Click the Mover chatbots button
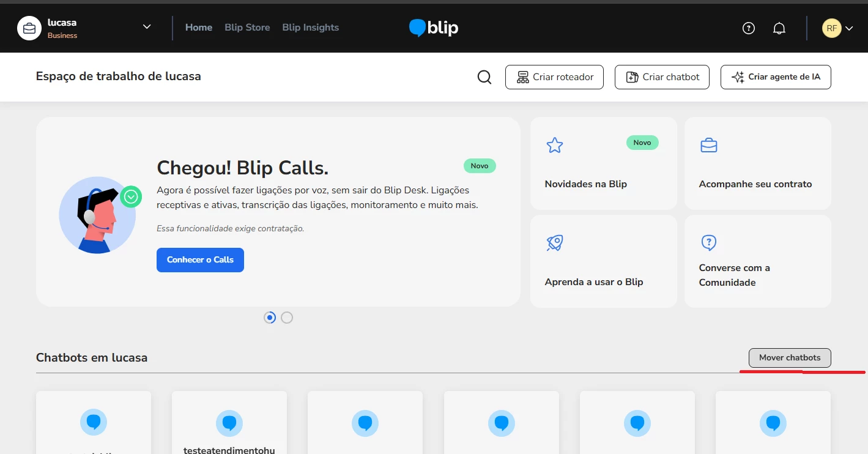The width and height of the screenshot is (868, 454). coord(790,358)
